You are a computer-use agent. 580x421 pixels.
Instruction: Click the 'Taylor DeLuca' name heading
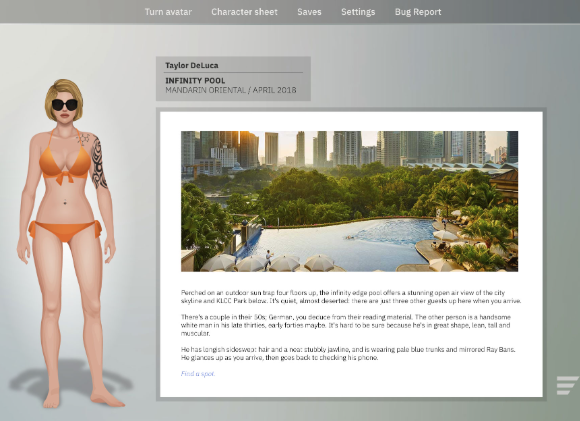point(192,65)
